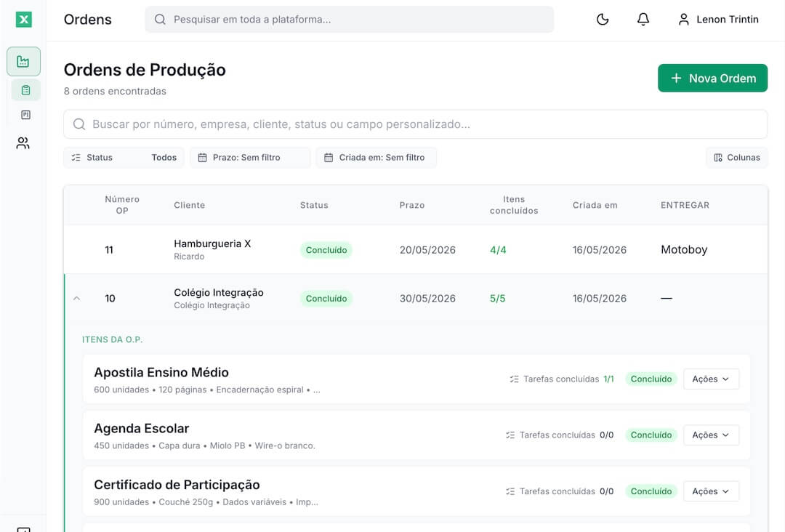Screen dimensions: 785x532
Task: Click the Apostila Ensino Médio item title
Action: tap(161, 372)
